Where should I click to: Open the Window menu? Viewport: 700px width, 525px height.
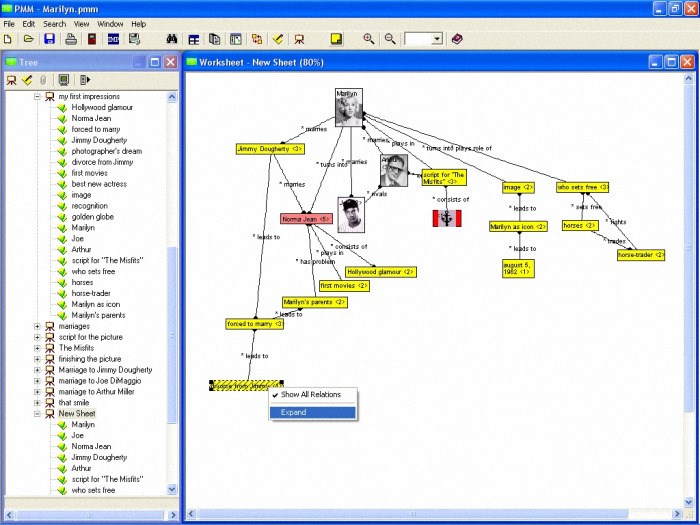[x=110, y=24]
